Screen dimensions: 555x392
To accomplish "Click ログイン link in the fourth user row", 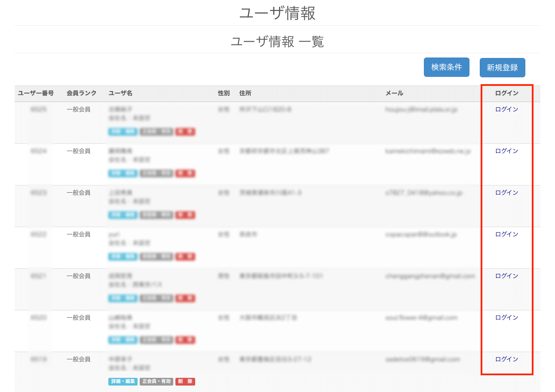I will pyautogui.click(x=506, y=234).
